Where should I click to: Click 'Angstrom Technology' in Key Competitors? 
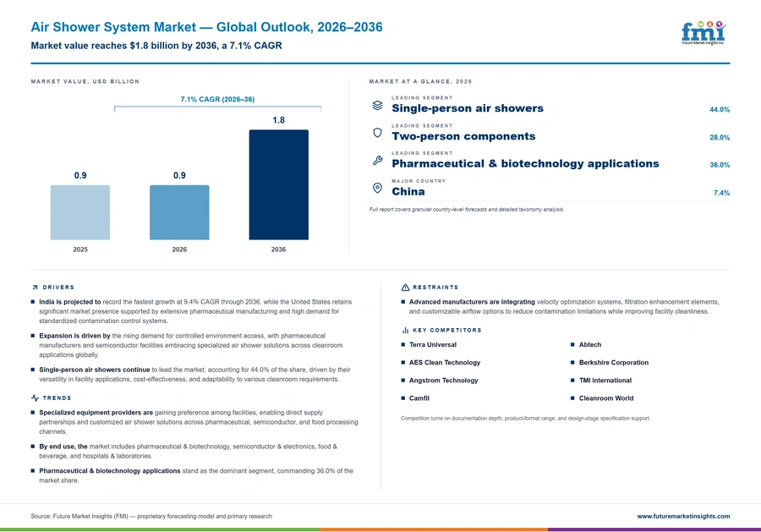(x=444, y=381)
